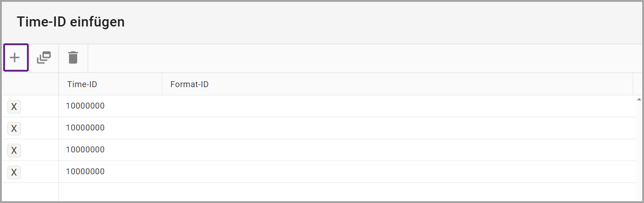Click the plus icon to add a row
644x203 pixels.
[16, 58]
